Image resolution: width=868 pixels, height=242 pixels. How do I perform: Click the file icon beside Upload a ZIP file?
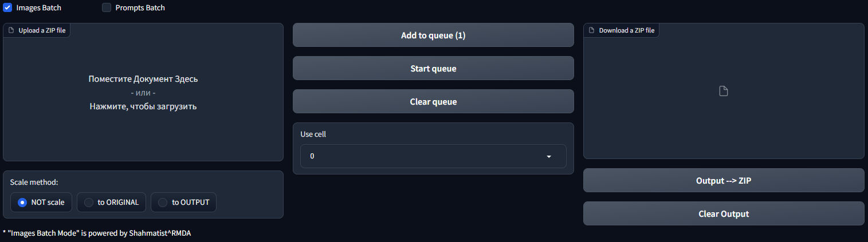click(11, 30)
